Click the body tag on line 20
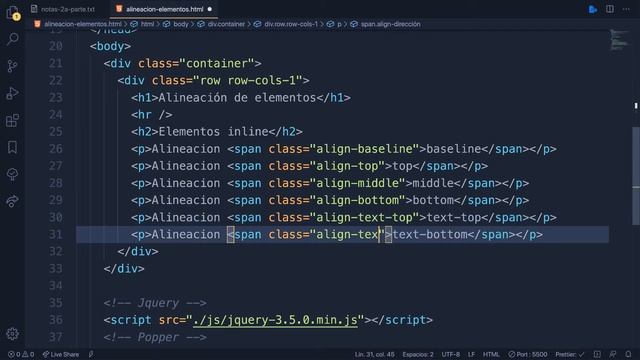 (x=110, y=47)
